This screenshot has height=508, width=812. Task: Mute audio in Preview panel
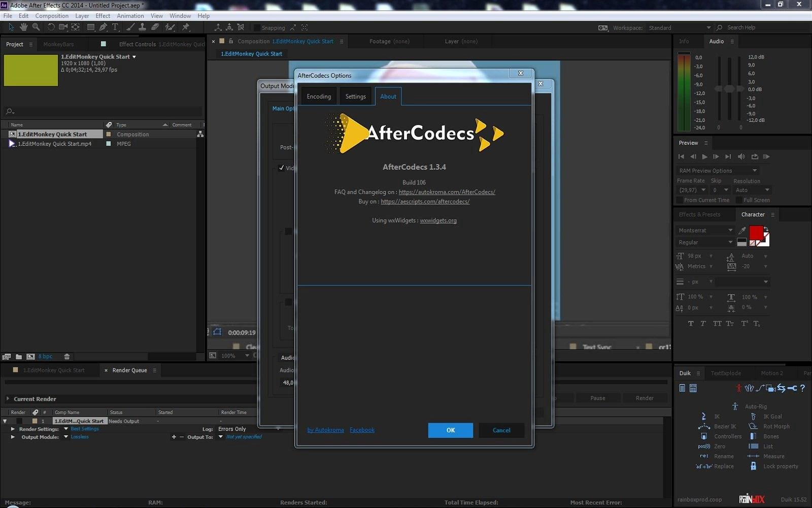[x=741, y=157]
